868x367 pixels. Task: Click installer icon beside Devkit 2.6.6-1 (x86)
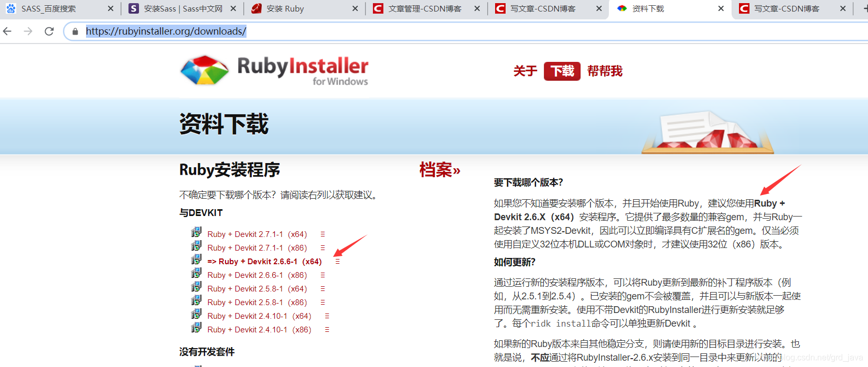click(x=196, y=273)
